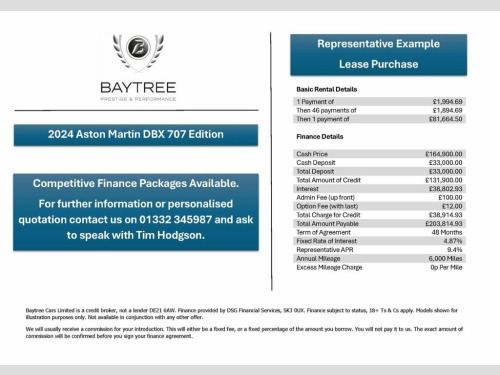Select the Admin Fee (up front) row
500x375 pixels.
[x=379, y=197]
